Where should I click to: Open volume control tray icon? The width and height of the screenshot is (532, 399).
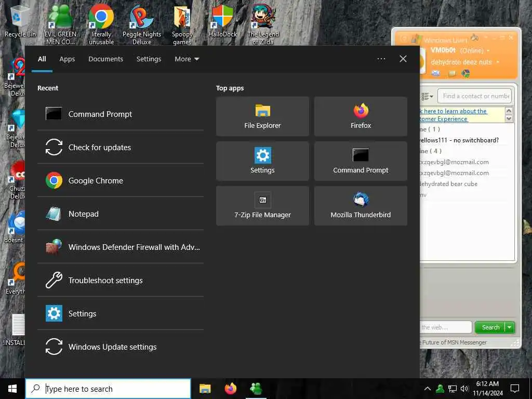point(464,389)
